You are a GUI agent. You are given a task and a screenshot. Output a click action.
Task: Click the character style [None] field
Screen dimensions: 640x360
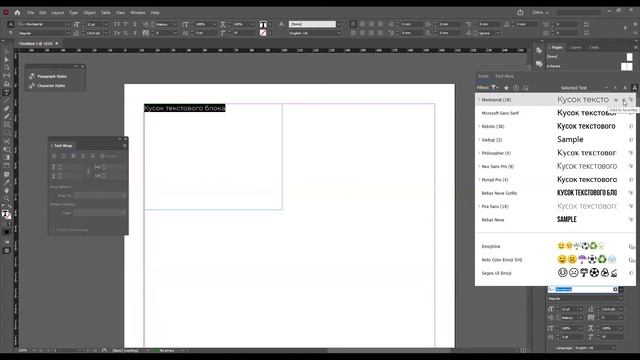(312, 24)
